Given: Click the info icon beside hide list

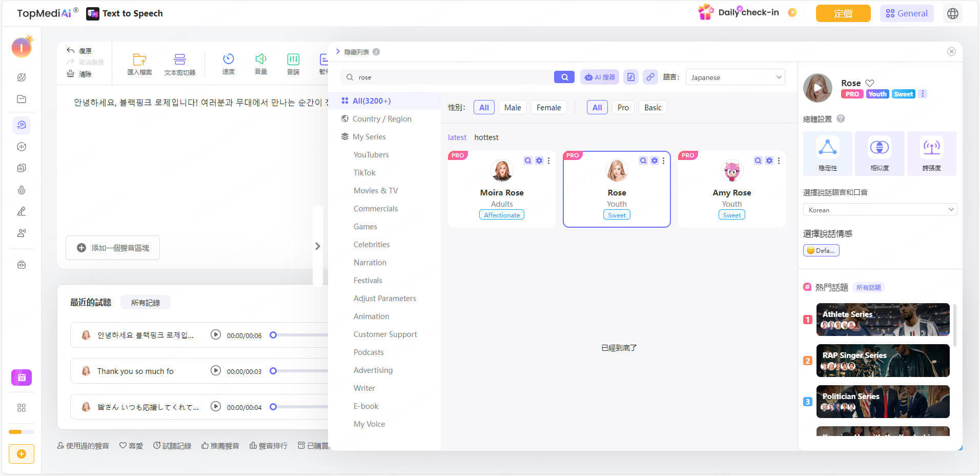Looking at the screenshot, I should click(x=376, y=52).
